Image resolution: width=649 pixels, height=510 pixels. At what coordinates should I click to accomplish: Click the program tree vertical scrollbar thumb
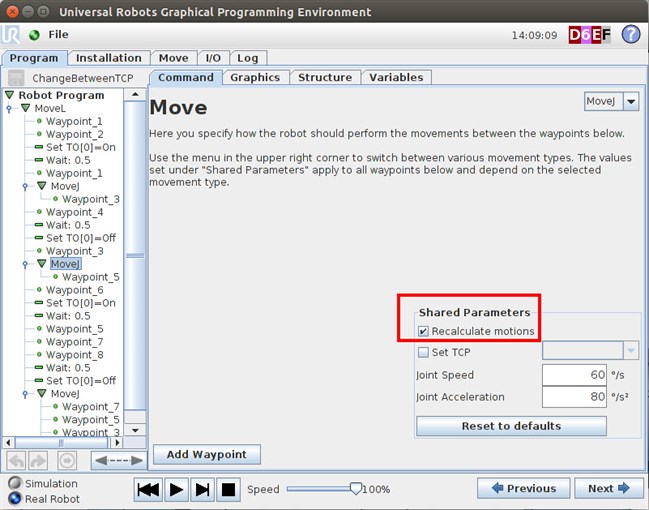[x=135, y=256]
